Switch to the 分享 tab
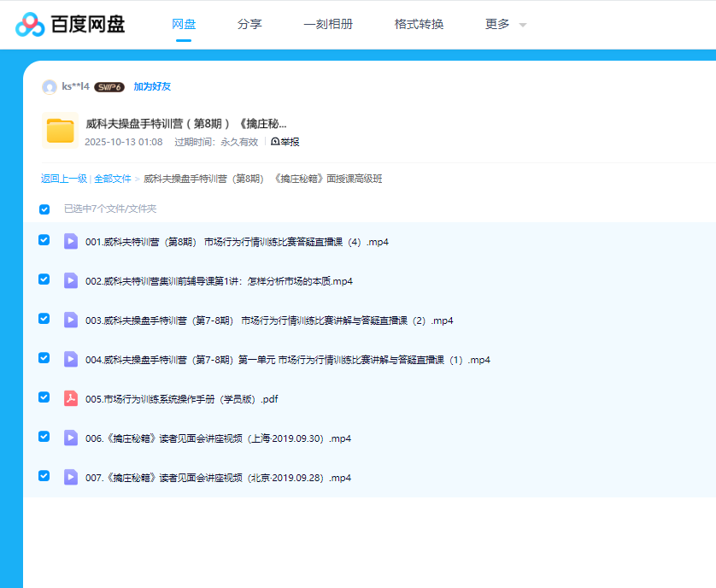Screen dimensions: 716x588 coord(249,24)
